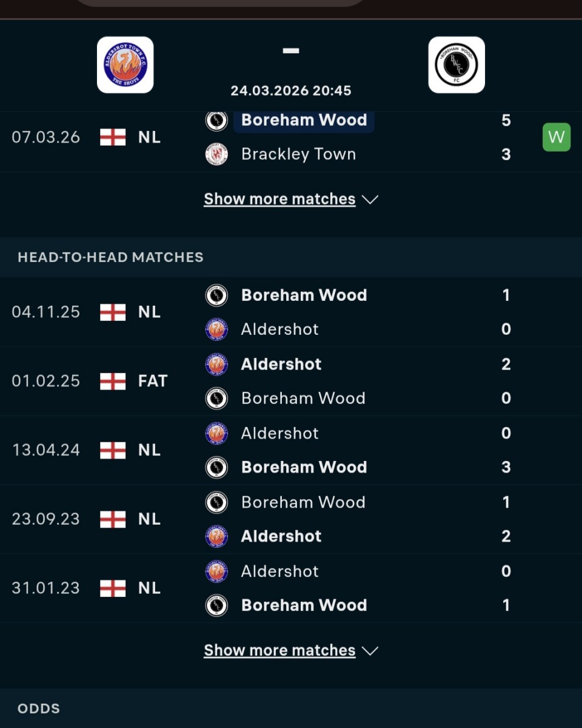Show more head-to-head matches link
582x728 pixels.
click(x=279, y=650)
